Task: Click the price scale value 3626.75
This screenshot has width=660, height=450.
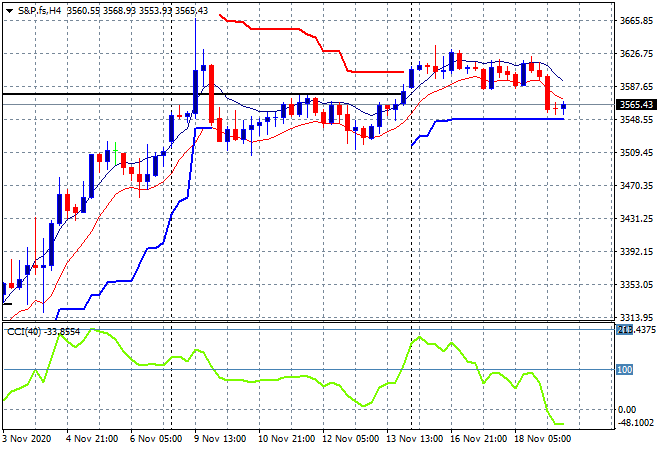Action: tap(636, 53)
